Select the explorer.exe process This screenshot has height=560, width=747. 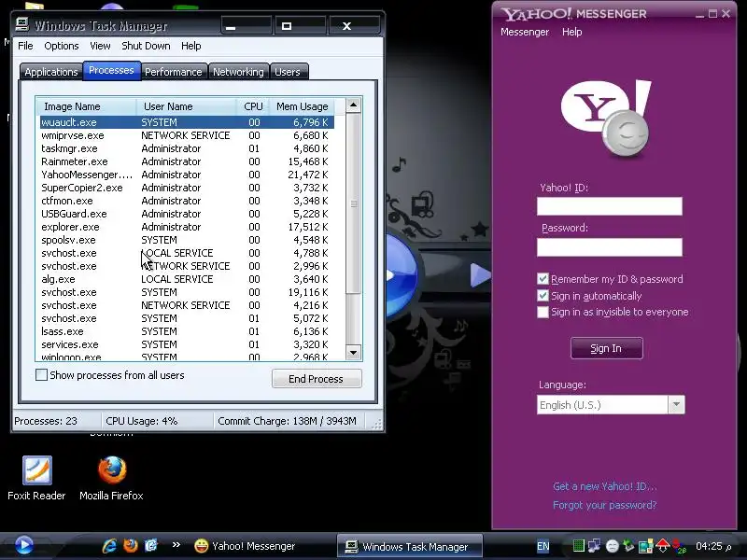[x=187, y=227]
